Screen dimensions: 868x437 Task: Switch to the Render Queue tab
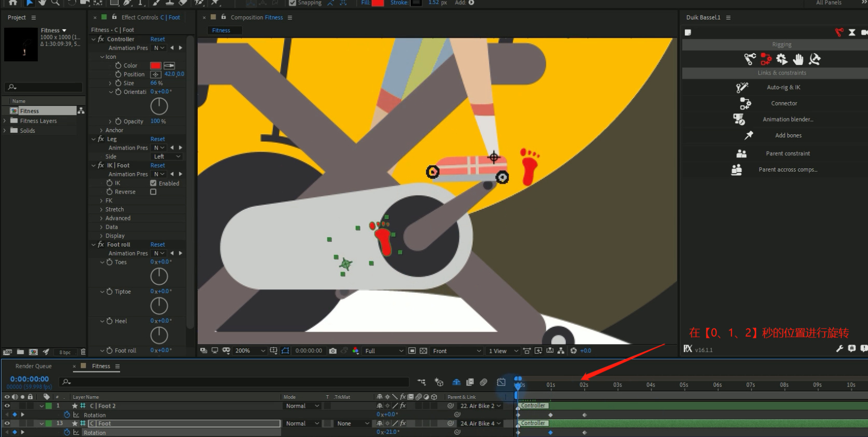(34, 366)
